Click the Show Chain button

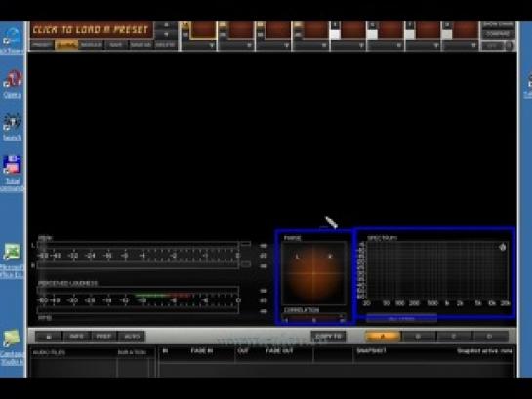pos(498,25)
